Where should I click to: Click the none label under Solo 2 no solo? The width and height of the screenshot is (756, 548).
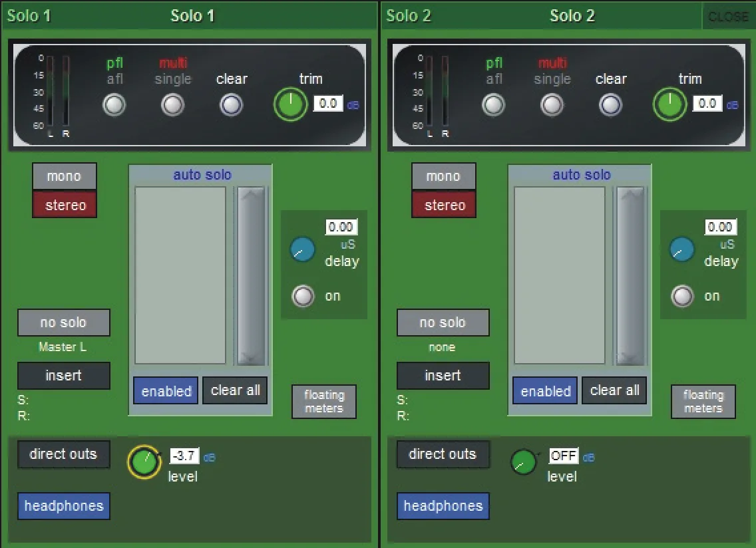tap(442, 347)
